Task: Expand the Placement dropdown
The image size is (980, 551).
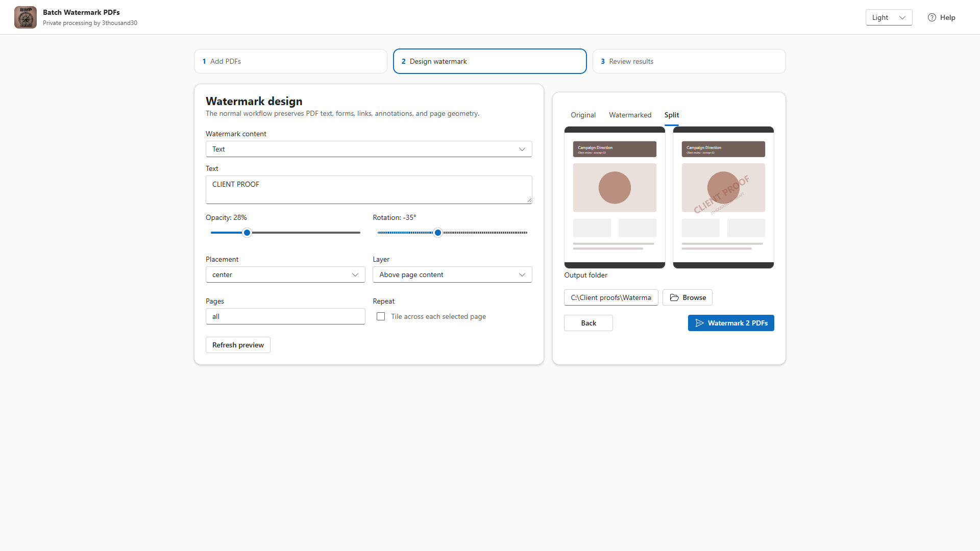Action: click(285, 274)
